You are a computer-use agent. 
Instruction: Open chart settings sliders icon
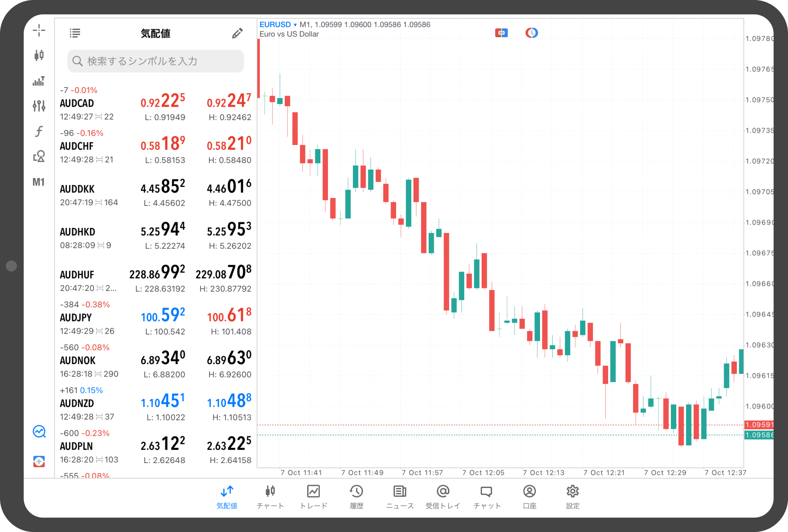(39, 106)
